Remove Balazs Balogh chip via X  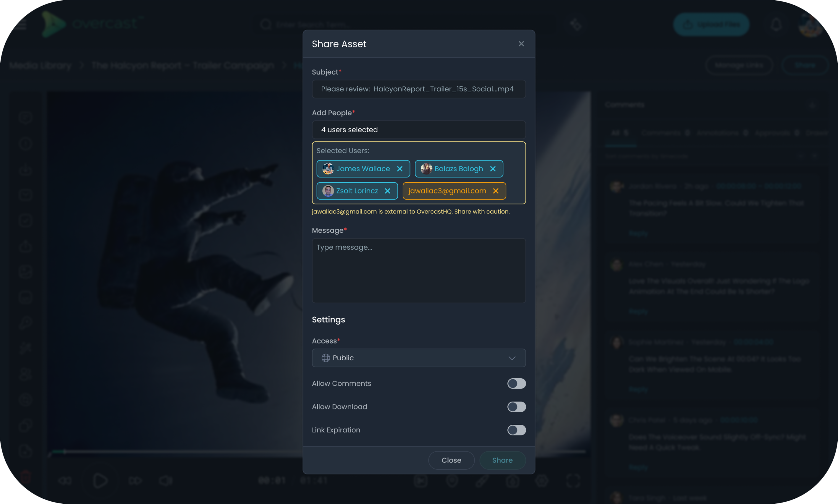[493, 169]
